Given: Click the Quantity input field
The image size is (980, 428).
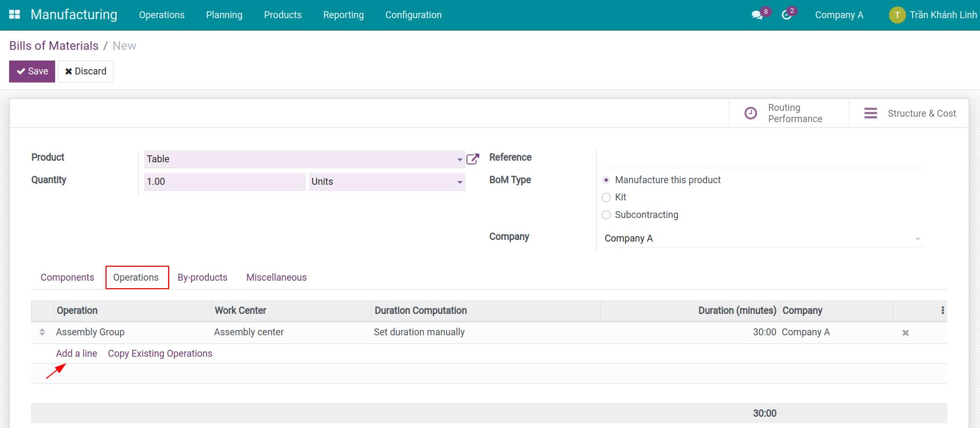Looking at the screenshot, I should (224, 182).
